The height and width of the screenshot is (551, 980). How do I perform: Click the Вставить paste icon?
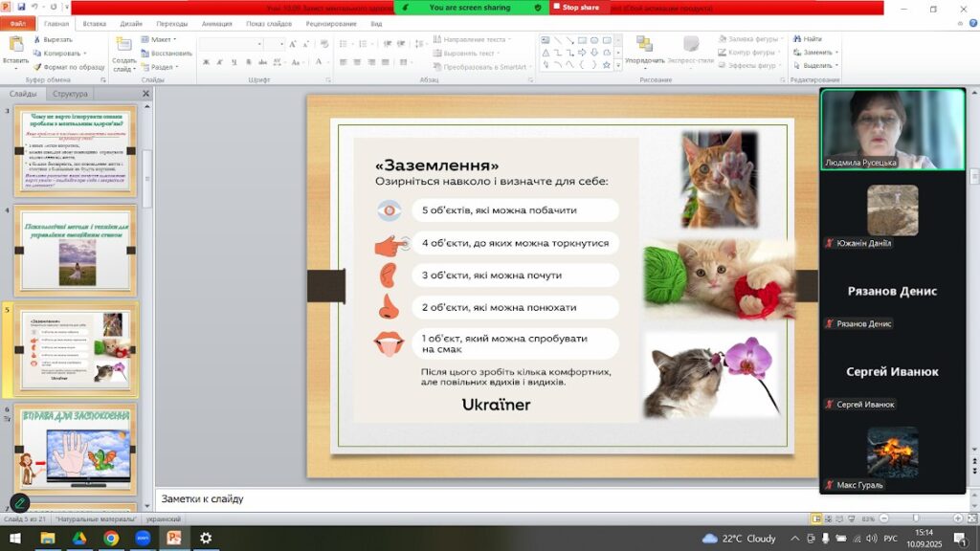pyautogui.click(x=15, y=46)
